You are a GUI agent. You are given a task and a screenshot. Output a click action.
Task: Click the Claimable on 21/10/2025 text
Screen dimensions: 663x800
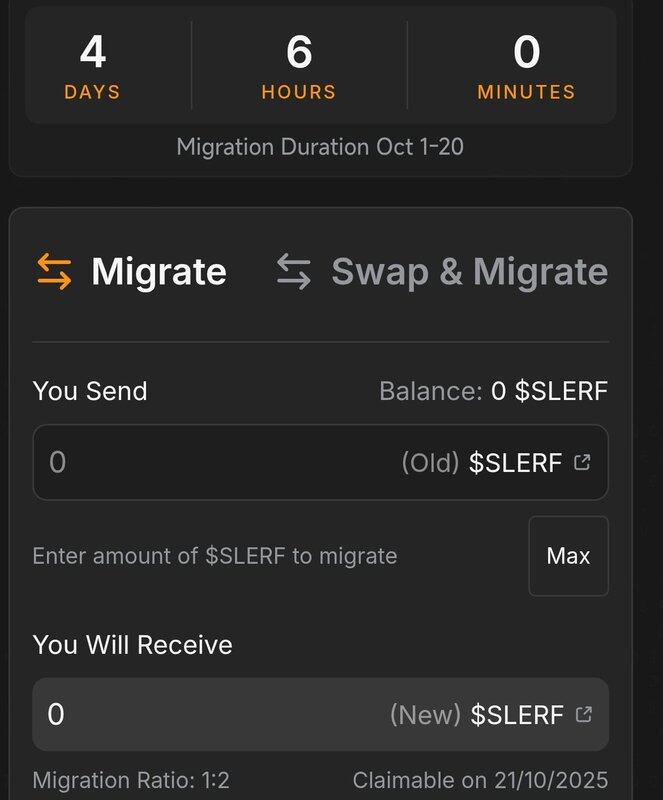point(480,780)
